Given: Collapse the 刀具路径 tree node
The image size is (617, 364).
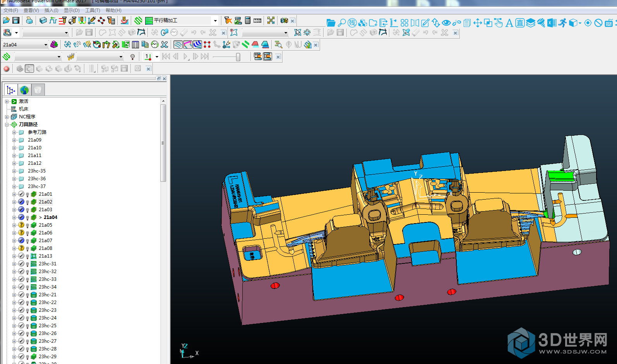Looking at the screenshot, I should (x=7, y=125).
